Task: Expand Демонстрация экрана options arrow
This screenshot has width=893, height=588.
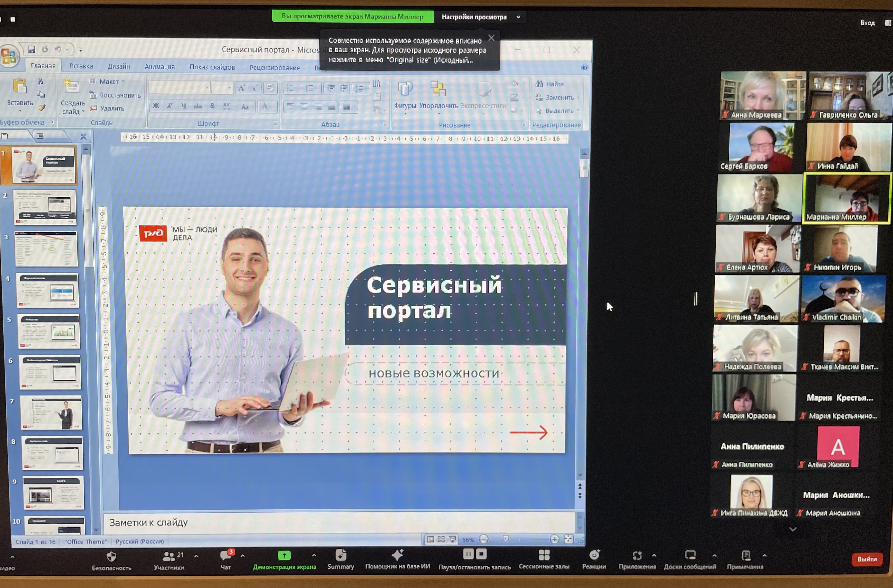Action: (314, 555)
